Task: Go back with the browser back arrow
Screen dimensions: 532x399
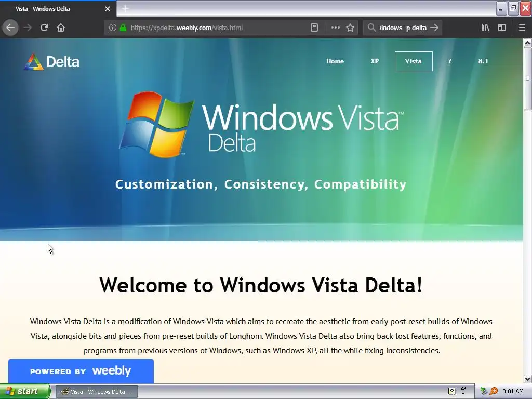Action: pos(10,28)
